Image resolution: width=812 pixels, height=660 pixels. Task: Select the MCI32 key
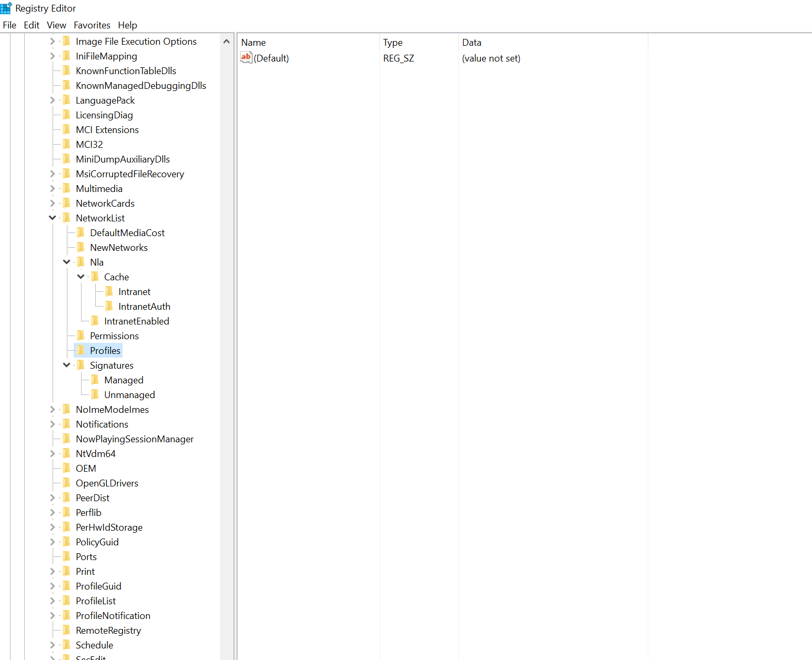(89, 144)
